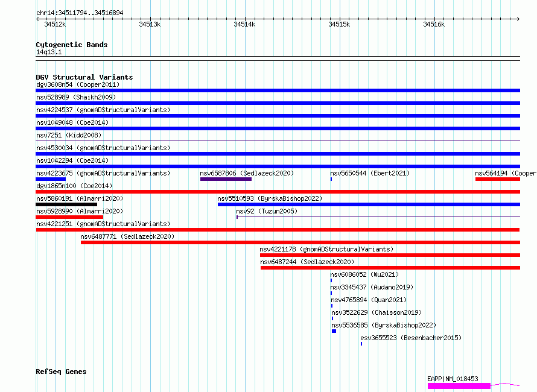This screenshot has width=537, height=392.
Task: Select the nsv4221178 gnomAD label
Action: [x=326, y=249]
